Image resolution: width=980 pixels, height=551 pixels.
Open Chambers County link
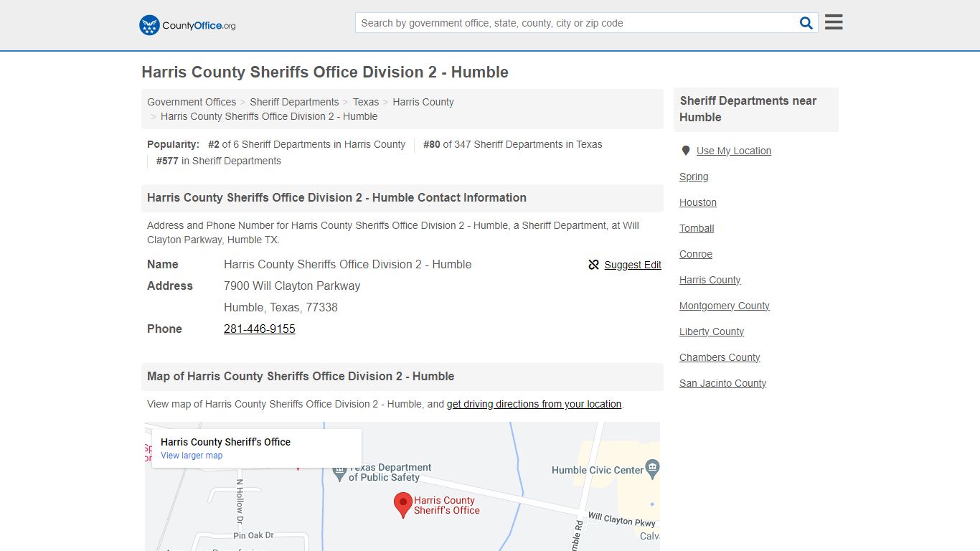tap(720, 357)
